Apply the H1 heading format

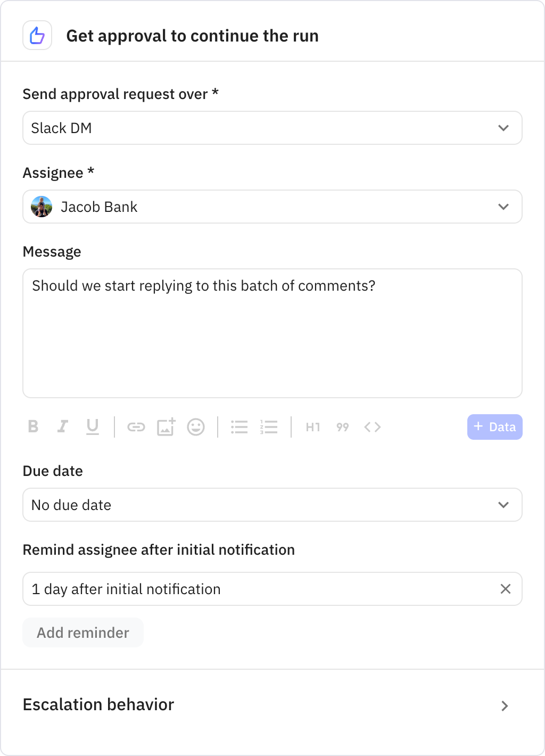tap(312, 426)
